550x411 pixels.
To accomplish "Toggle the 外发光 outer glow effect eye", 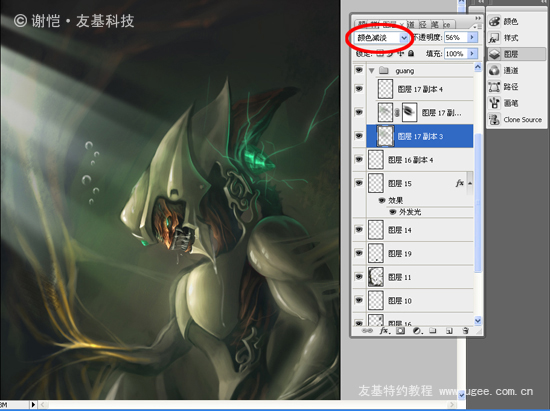I will (393, 212).
